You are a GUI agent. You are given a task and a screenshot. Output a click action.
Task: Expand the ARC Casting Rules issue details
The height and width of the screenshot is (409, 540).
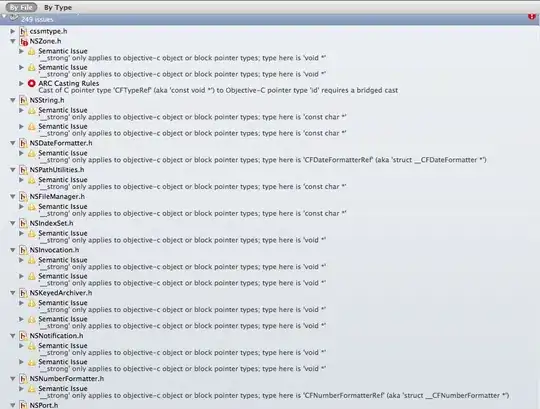21,83
